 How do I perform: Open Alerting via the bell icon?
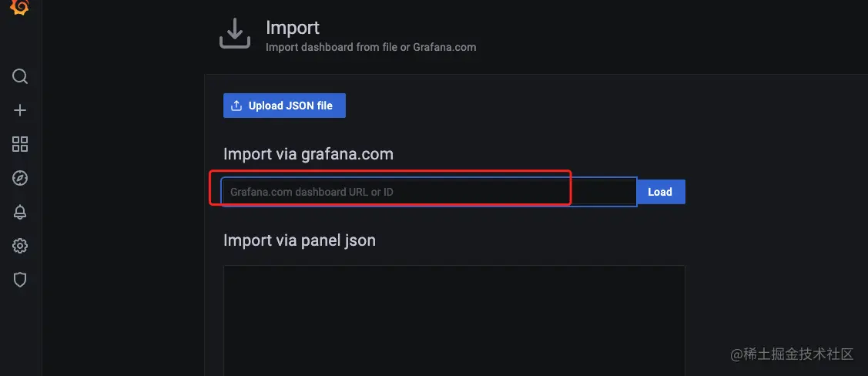[20, 212]
